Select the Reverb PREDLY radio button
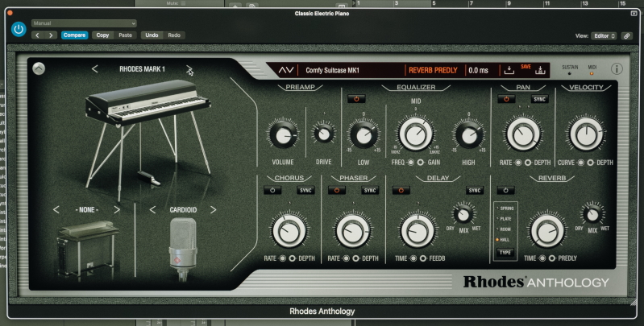The image size is (644, 326). 552,258
